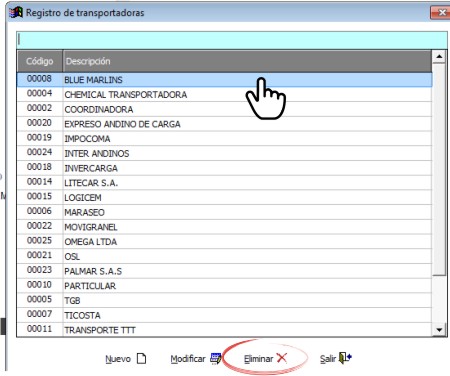Focus the search field above the table
The width and height of the screenshot is (450, 376).
point(232,40)
